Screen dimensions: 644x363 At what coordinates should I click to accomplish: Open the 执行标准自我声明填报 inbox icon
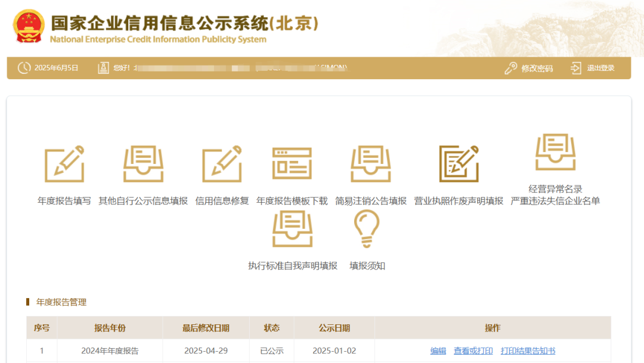pos(292,229)
